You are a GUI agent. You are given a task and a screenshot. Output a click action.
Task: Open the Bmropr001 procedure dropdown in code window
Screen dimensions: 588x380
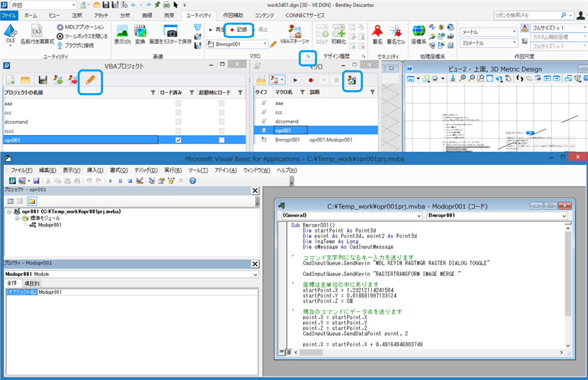[497, 215]
